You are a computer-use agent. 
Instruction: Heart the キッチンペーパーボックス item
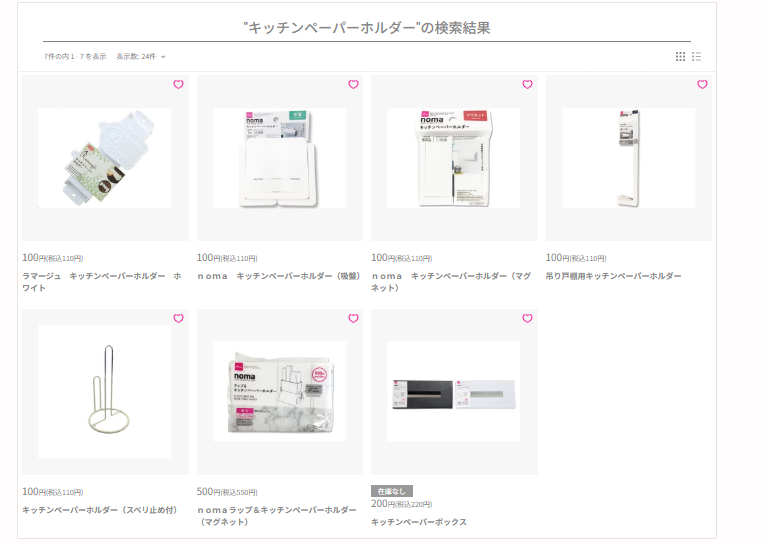coord(527,318)
